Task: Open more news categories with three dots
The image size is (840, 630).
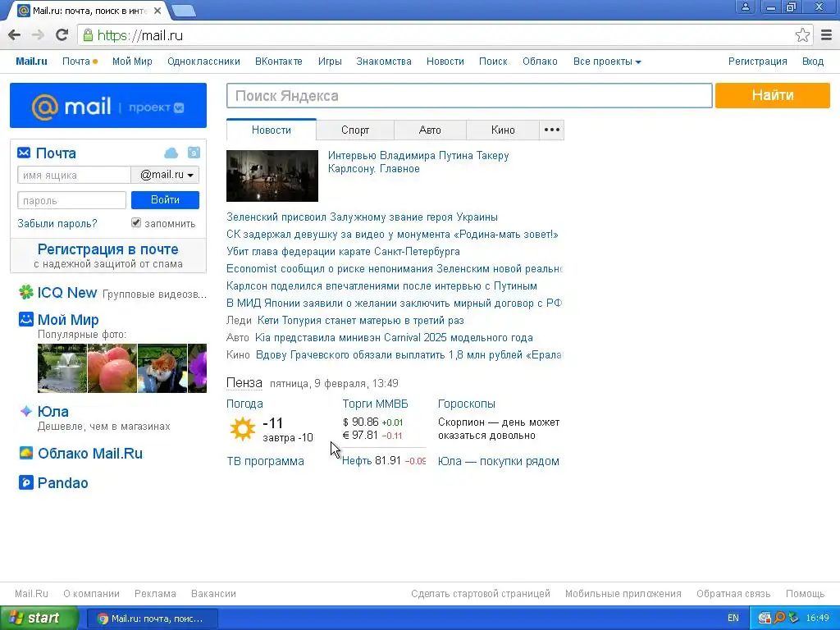Action: coord(552,130)
